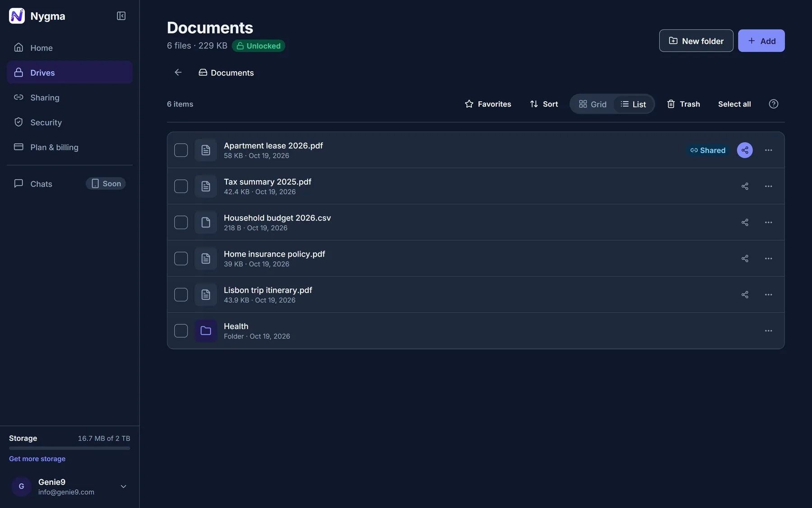This screenshot has height=508, width=812.
Task: Click the Nygma logo icon
Action: click(17, 16)
